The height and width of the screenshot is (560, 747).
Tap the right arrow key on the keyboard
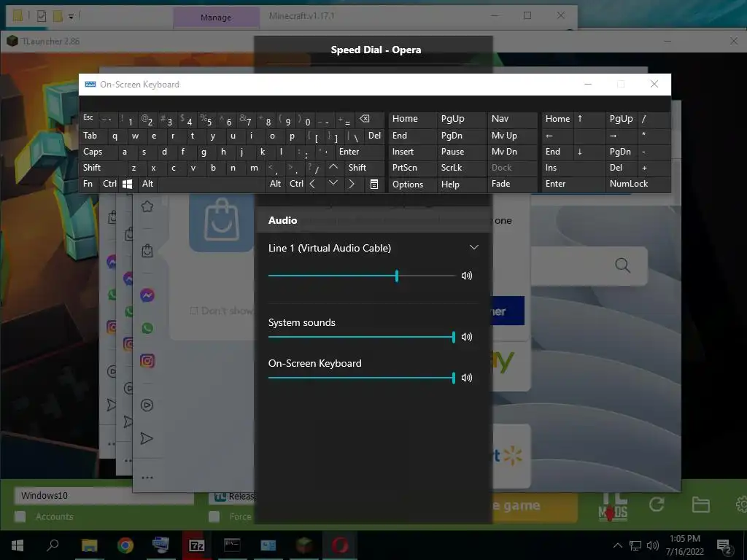(352, 184)
